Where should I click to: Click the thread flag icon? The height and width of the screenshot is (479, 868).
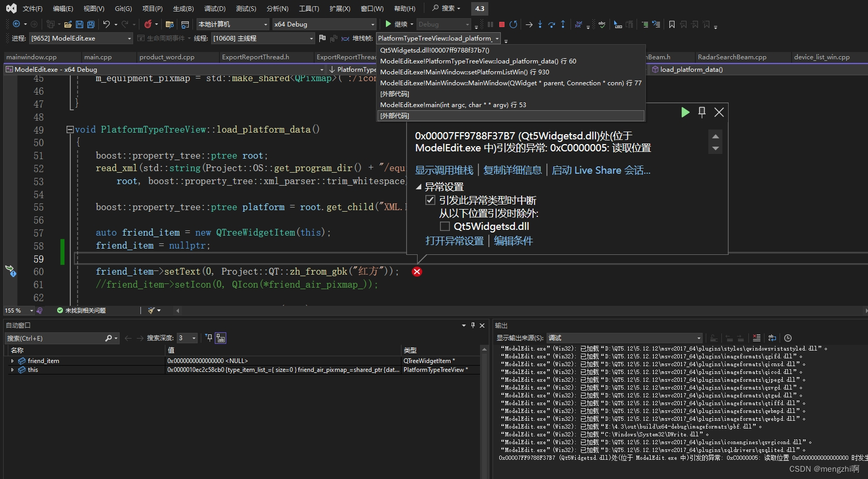322,38
